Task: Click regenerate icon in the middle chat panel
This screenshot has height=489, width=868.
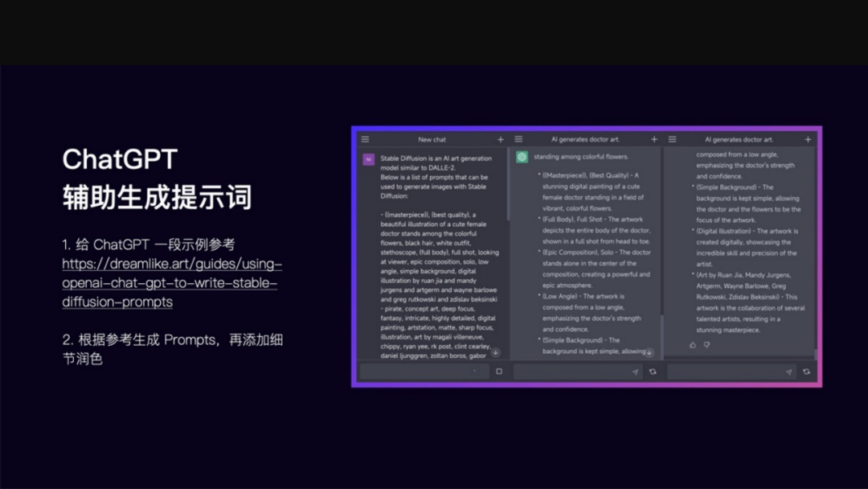Action: (x=653, y=372)
